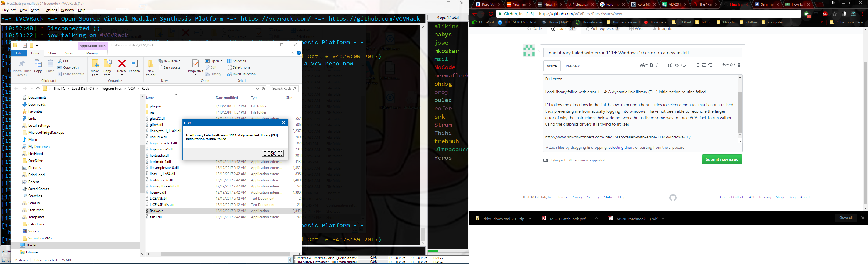
Task: Select permafleek in HexChat user list
Action: [451, 75]
